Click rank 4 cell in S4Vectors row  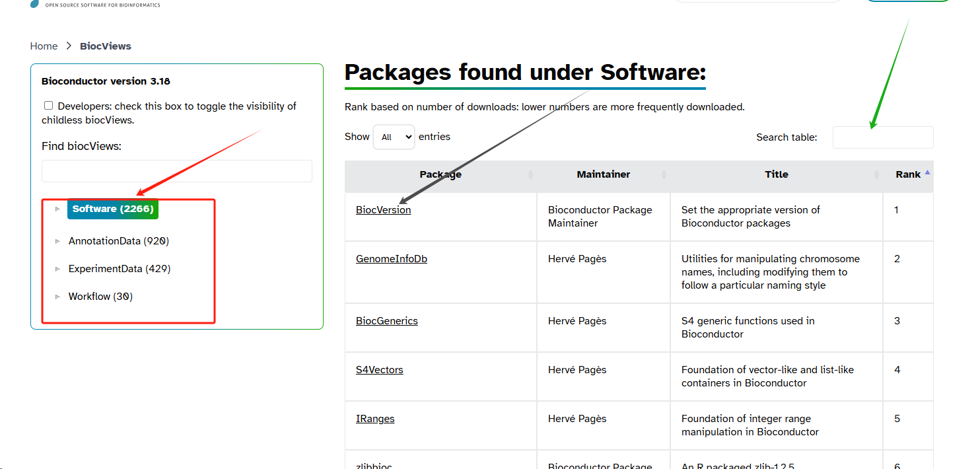tap(909, 377)
